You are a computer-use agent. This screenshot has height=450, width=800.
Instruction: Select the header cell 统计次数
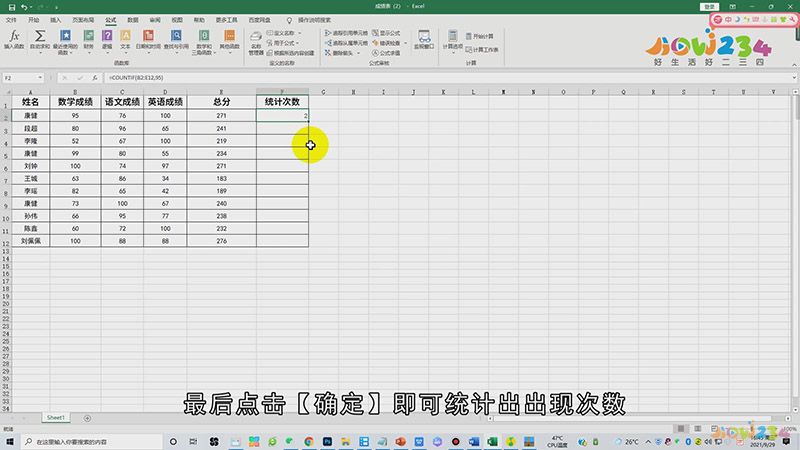[x=282, y=102]
